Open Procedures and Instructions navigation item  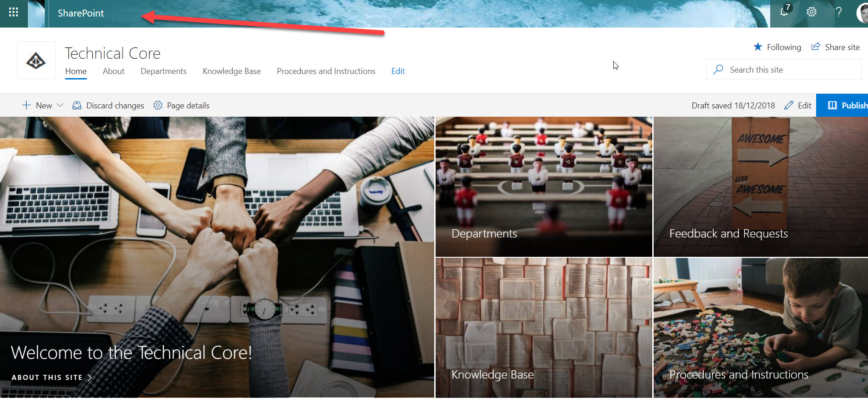pyautogui.click(x=326, y=71)
